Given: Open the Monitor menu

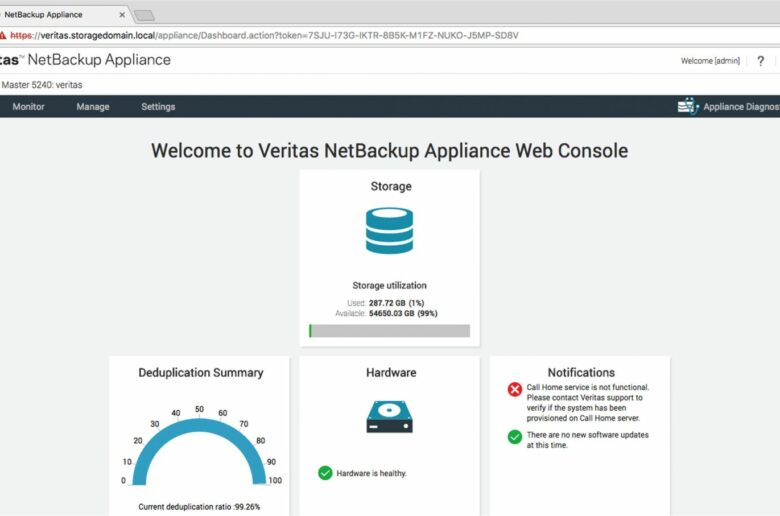Looking at the screenshot, I should [x=28, y=106].
